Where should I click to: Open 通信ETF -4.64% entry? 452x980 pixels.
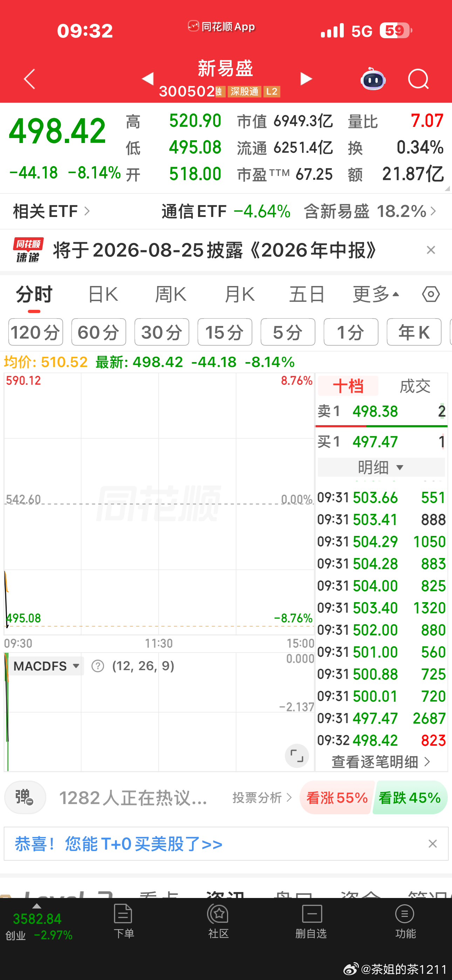click(x=226, y=211)
